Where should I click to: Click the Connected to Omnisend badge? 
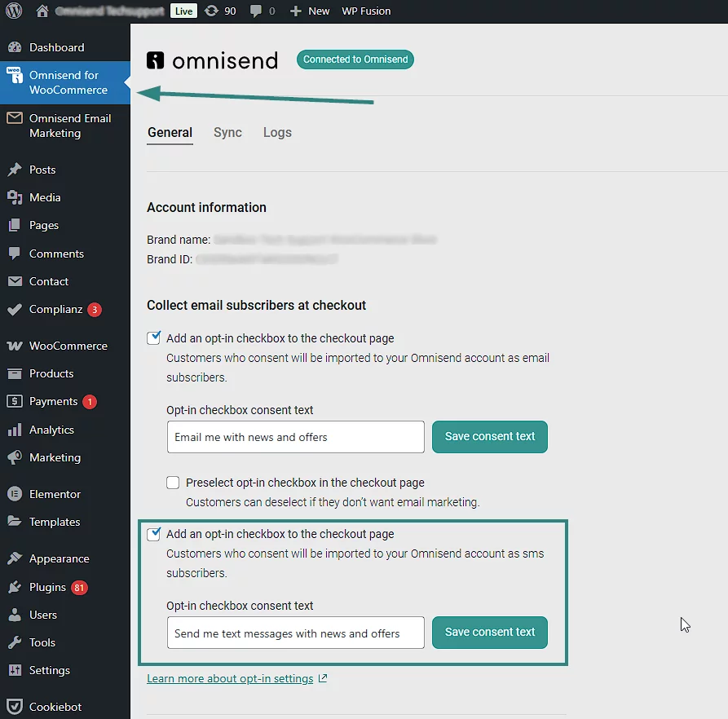(x=355, y=60)
